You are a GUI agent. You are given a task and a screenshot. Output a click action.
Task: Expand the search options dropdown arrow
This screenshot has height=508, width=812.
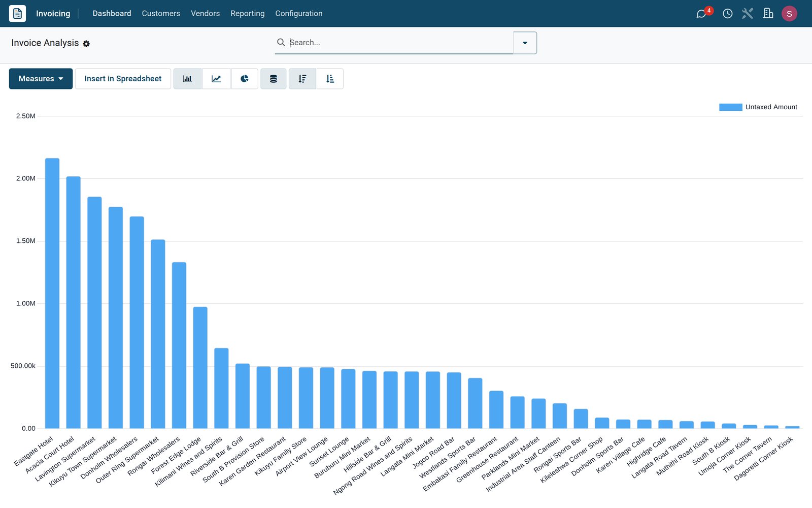(x=525, y=43)
